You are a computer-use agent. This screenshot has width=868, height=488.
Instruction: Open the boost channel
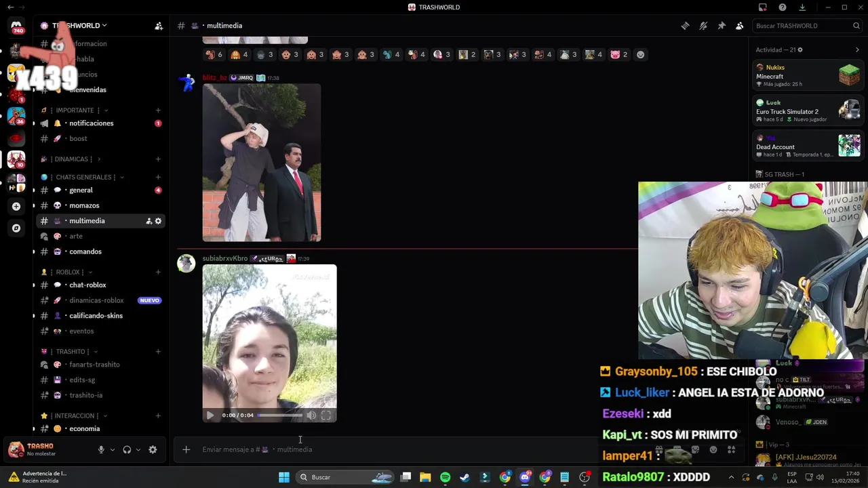(100, 139)
